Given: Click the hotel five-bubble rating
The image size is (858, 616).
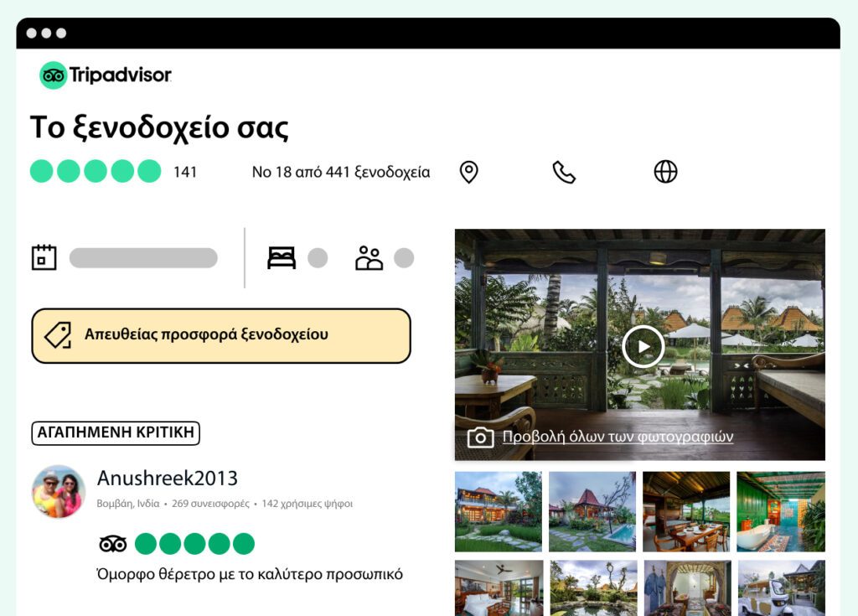Looking at the screenshot, I should 96,171.
